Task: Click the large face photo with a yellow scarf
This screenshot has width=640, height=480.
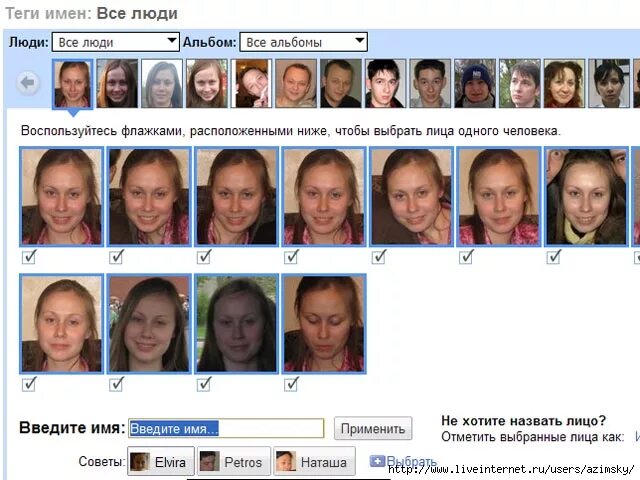Action: click(x=587, y=197)
